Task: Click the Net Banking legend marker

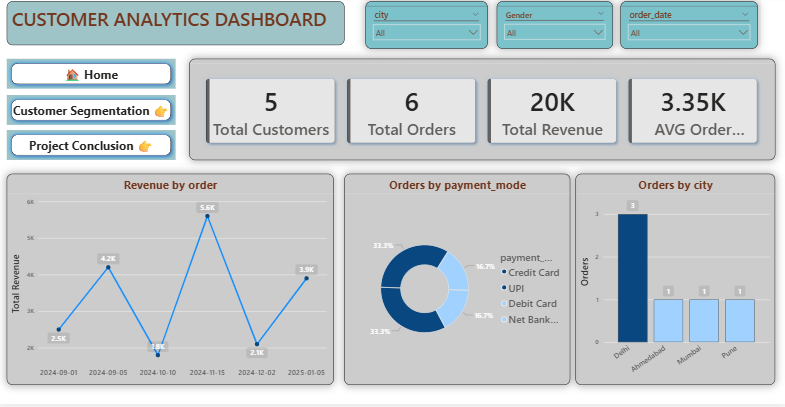Action: tap(504, 320)
